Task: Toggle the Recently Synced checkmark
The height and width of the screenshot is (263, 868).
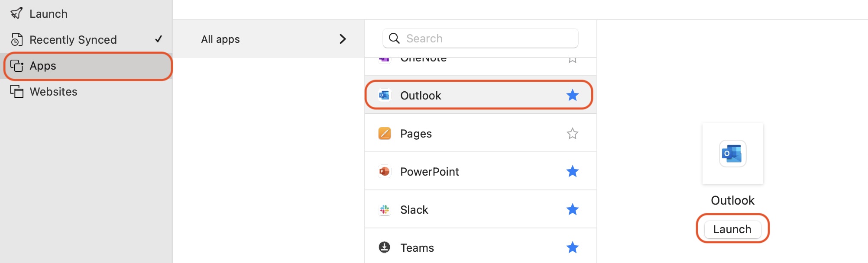Action: tap(159, 39)
